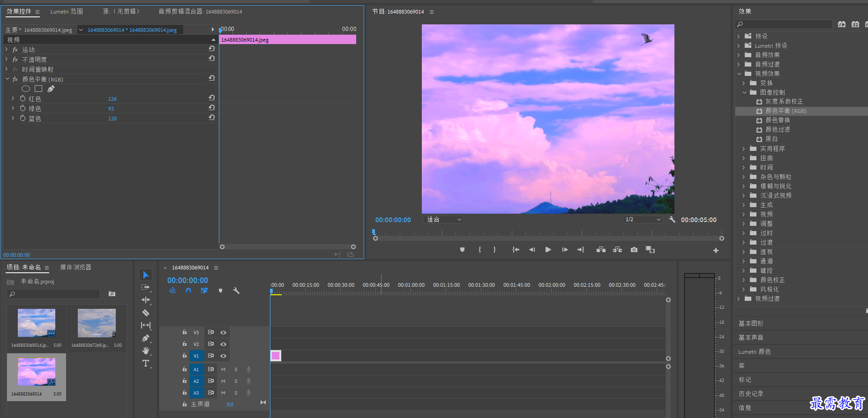This screenshot has width=868, height=418.
Task: Switch to Source monitor tab
Action: pyautogui.click(x=121, y=11)
